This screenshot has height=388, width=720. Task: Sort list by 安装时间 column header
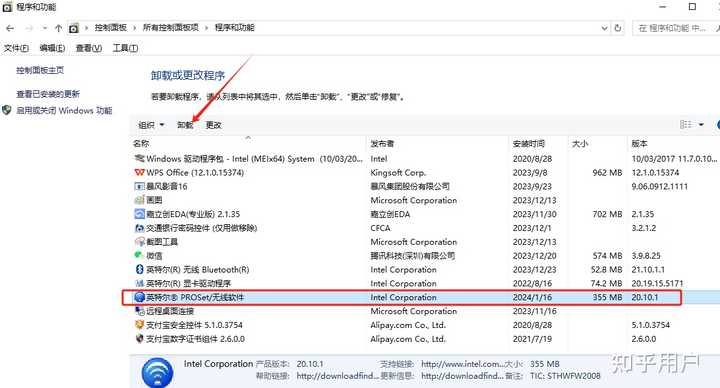click(x=529, y=144)
